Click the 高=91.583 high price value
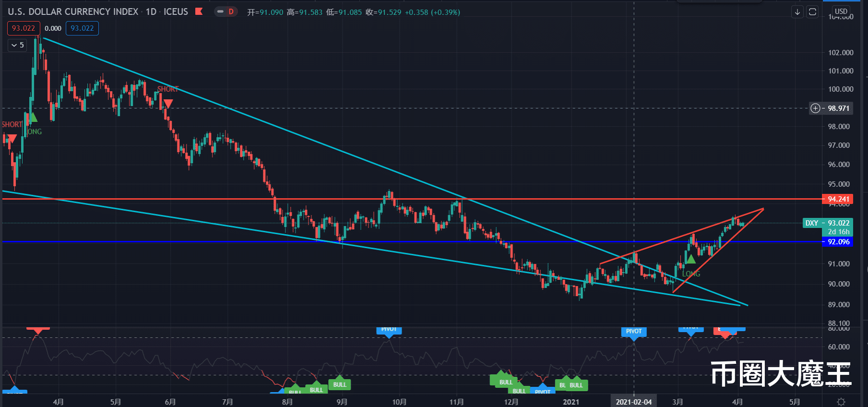 click(305, 12)
